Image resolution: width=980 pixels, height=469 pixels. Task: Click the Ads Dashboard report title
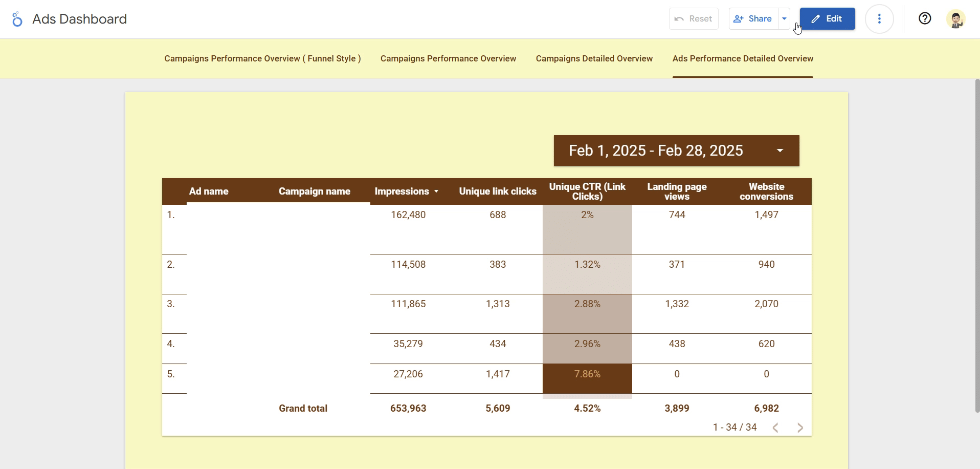click(x=80, y=19)
